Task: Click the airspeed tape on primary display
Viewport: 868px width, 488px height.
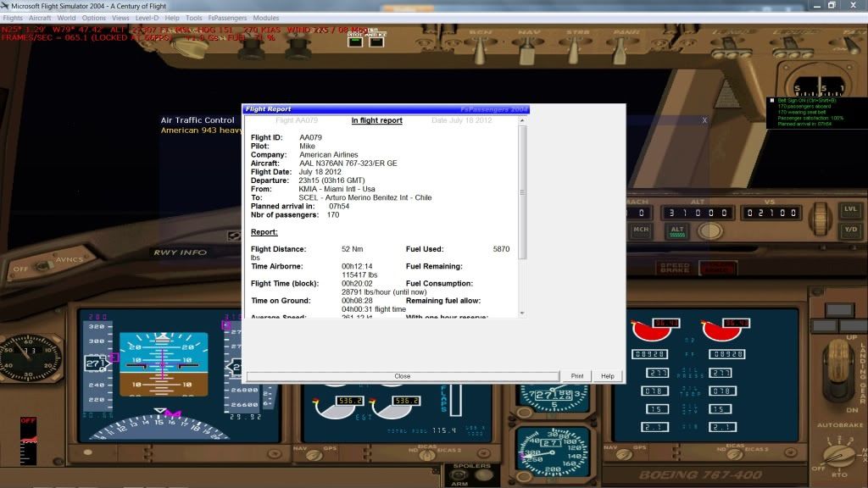Action: pos(98,365)
